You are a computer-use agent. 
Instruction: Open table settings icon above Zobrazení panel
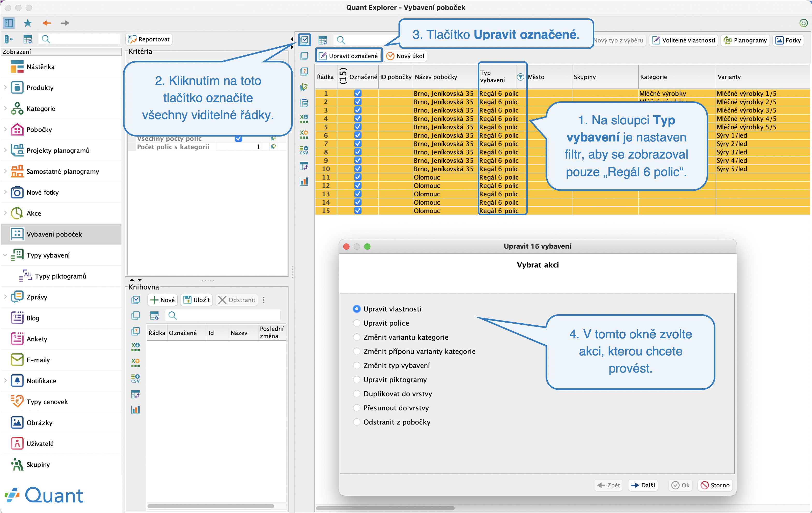pyautogui.click(x=28, y=39)
